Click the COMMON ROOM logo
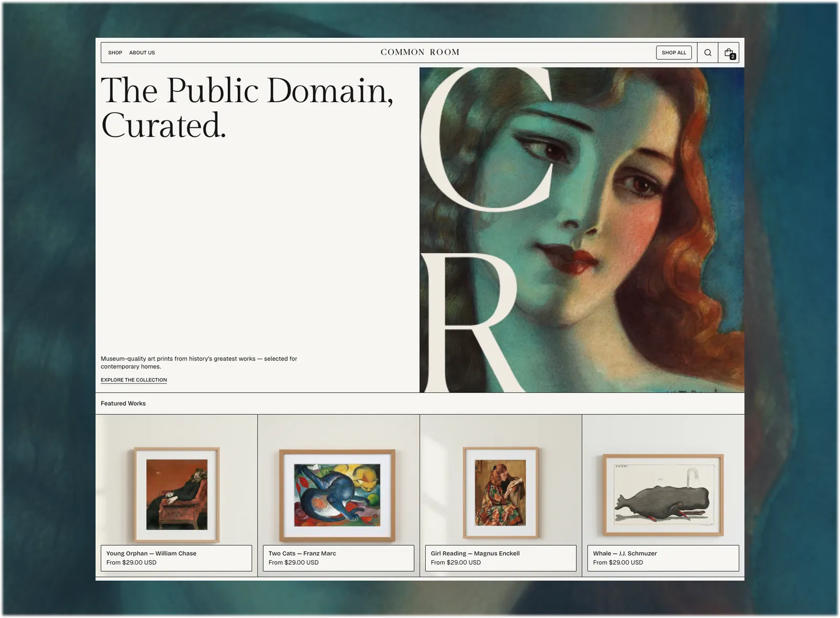The image size is (840, 618). [x=420, y=52]
